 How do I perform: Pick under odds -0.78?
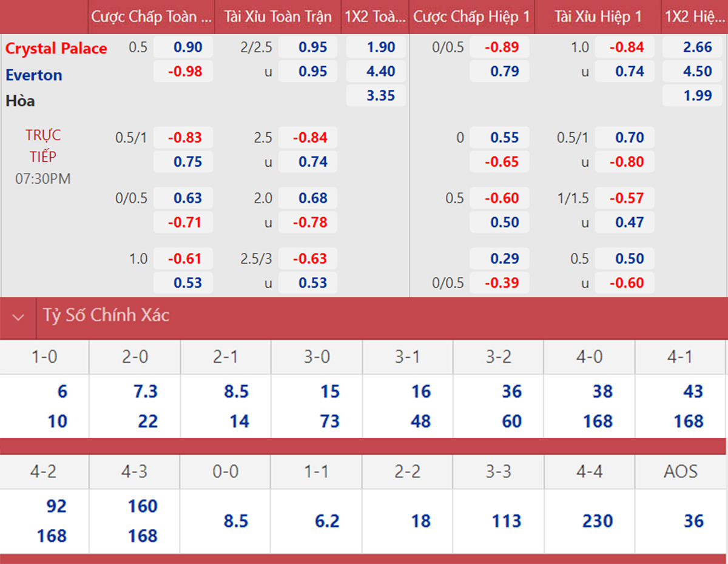click(308, 223)
